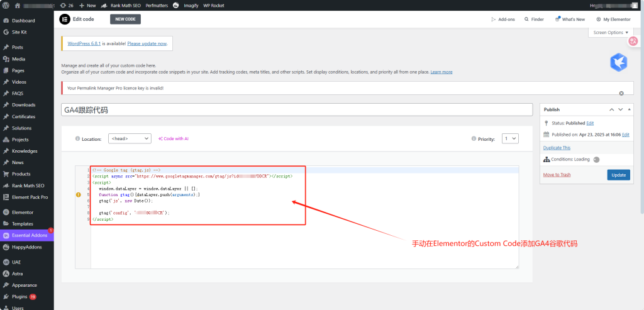644x310 pixels.
Task: Open Essential Addons in sidebar
Action: point(26,235)
